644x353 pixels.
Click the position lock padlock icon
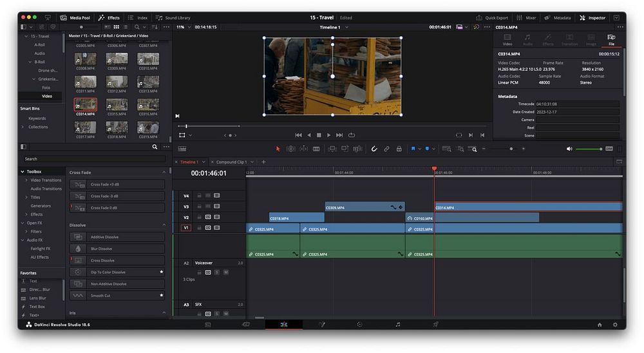[x=399, y=149]
